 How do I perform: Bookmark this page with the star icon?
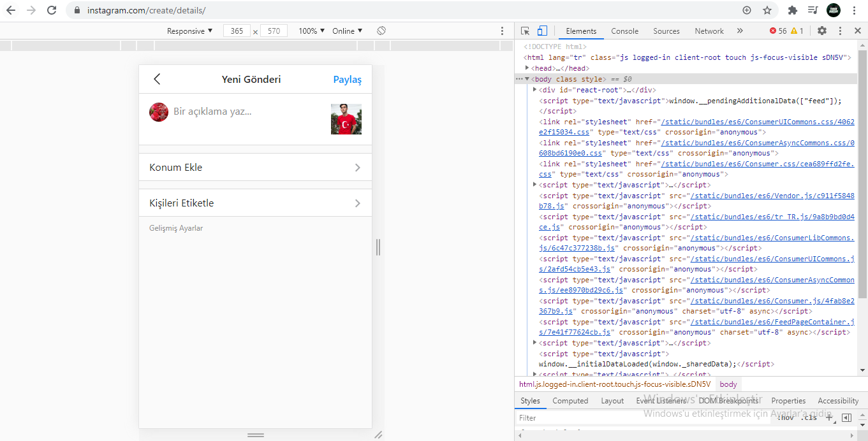tap(767, 10)
